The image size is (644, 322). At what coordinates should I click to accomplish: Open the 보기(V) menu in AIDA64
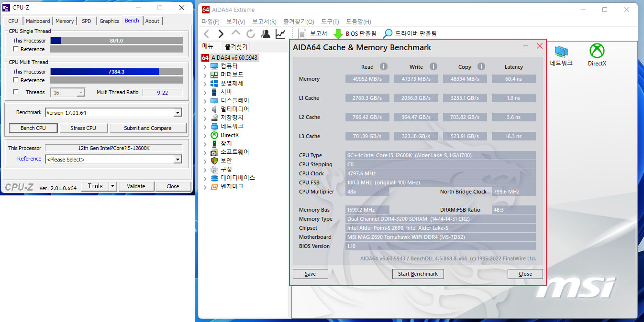[x=236, y=21]
